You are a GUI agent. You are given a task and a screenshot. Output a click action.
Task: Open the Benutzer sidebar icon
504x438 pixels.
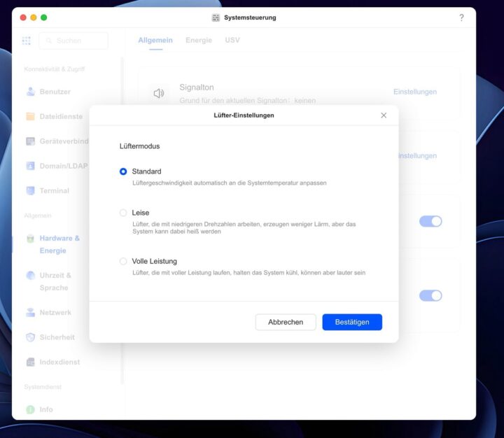click(x=30, y=92)
